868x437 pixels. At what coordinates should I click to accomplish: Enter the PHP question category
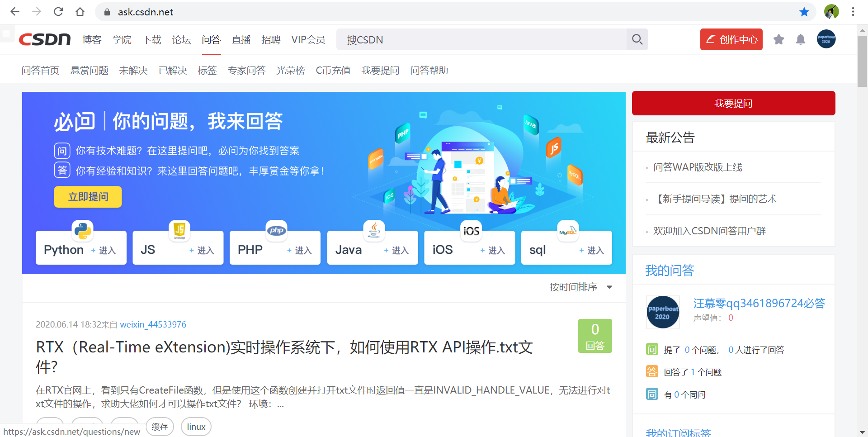pos(275,248)
